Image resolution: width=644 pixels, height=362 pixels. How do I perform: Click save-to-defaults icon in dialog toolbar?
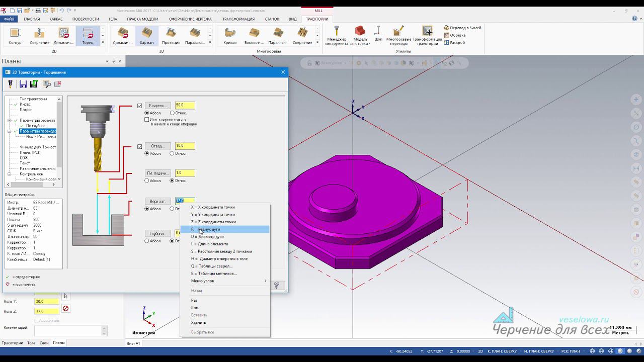pos(34,84)
